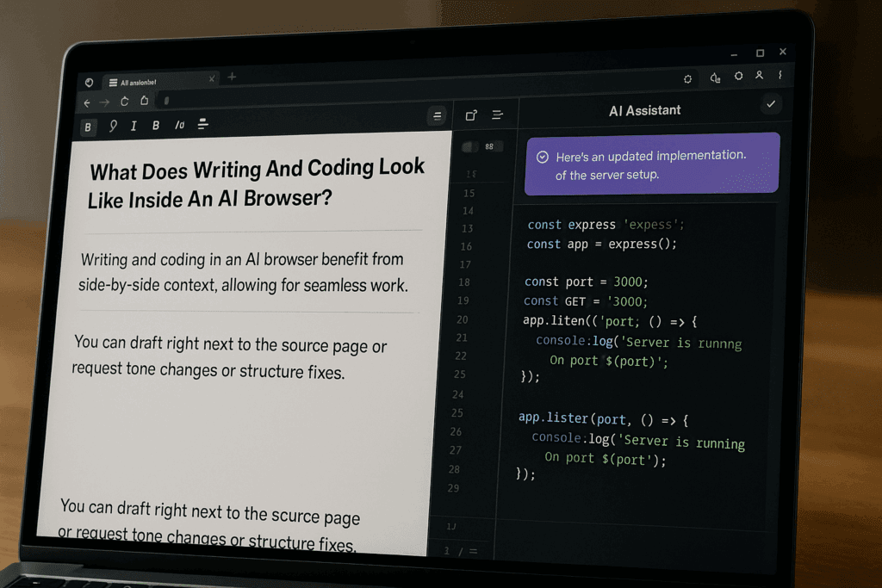Select the Pen annotation tool
Viewport: 882px width, 588px height.
pos(113,127)
